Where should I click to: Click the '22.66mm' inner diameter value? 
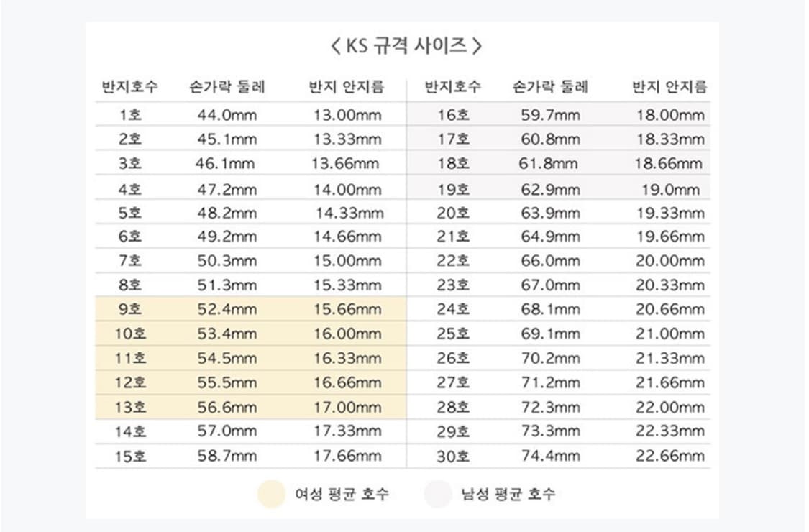click(670, 456)
